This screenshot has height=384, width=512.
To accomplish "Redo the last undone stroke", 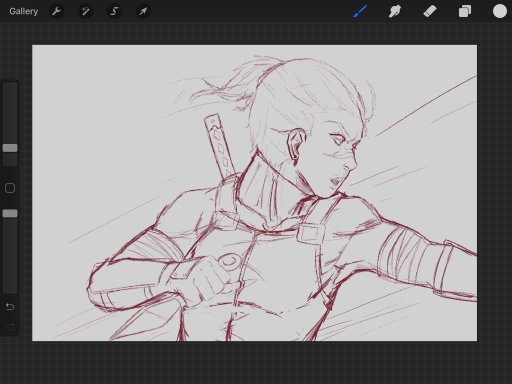I will point(10,326).
